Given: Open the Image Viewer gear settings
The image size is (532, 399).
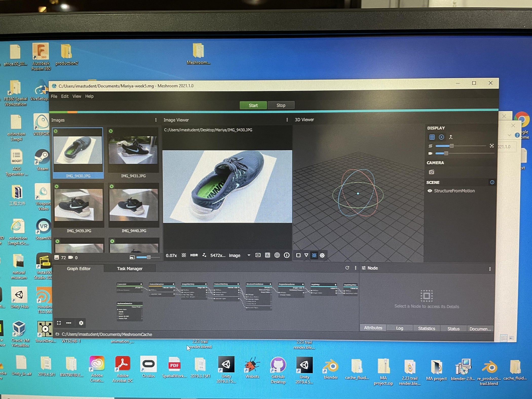Looking at the screenshot, I should (322, 255).
